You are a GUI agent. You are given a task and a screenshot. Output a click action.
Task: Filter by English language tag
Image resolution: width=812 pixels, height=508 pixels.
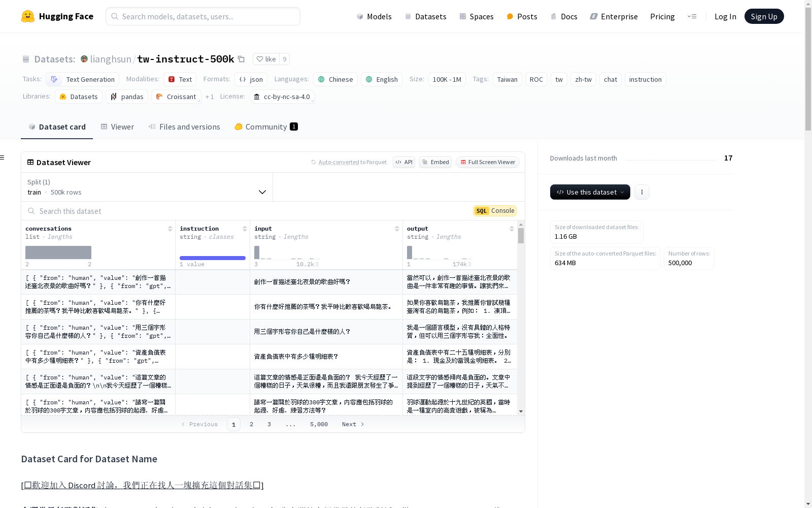[x=382, y=79]
